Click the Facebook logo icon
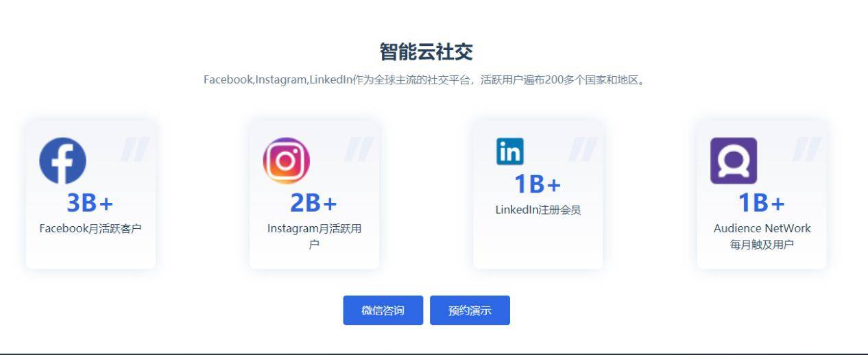868x355 pixels. (63, 161)
